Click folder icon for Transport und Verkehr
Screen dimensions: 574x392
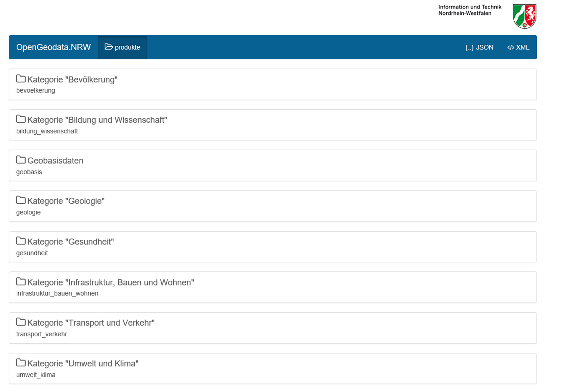(x=21, y=322)
